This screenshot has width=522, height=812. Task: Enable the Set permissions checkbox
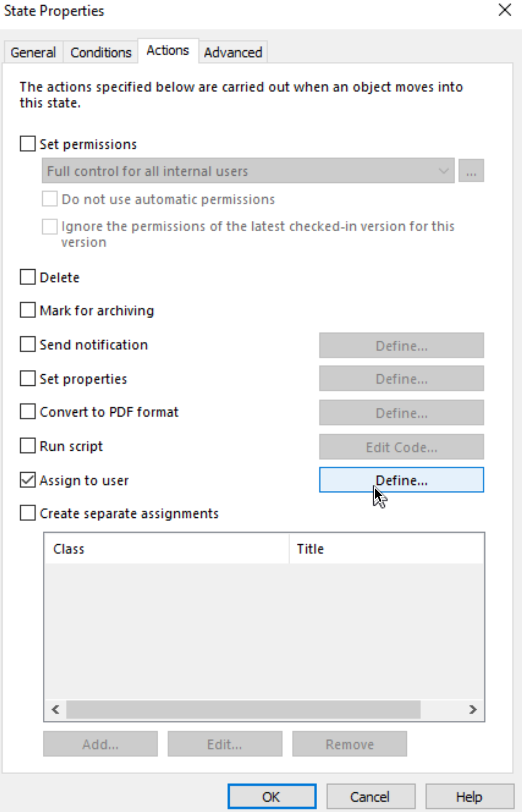coord(28,143)
